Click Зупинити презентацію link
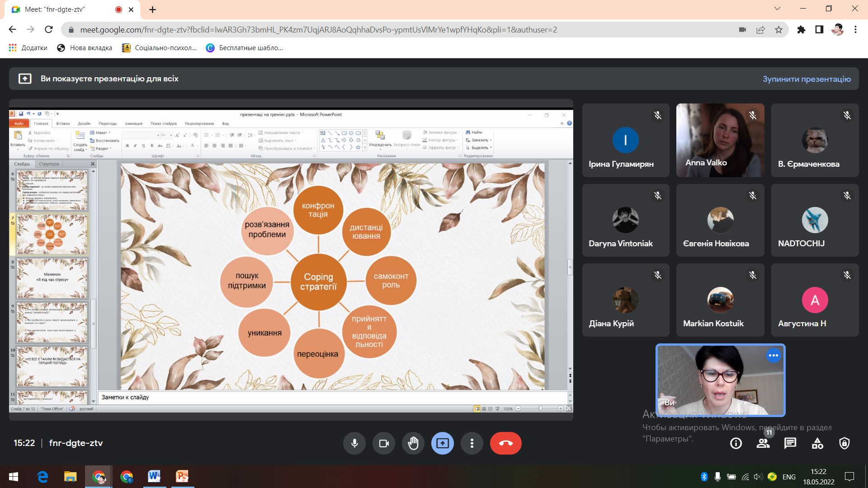Viewport: 868px width, 488px height. point(807,79)
